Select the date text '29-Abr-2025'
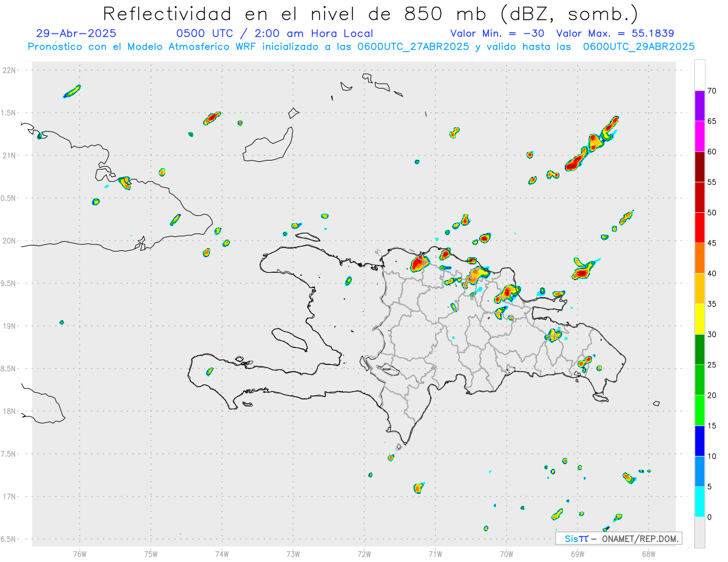This screenshot has height=562, width=728. [x=76, y=34]
